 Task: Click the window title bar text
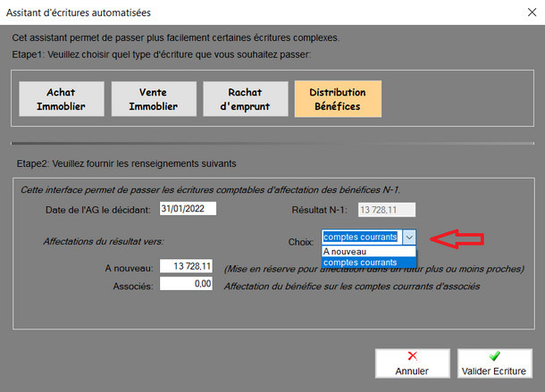pos(79,13)
